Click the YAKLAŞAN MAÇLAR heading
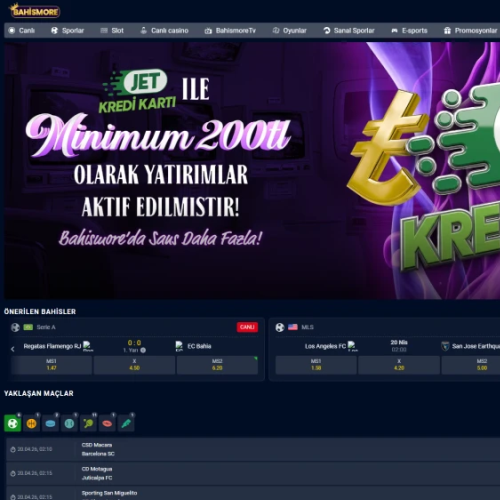This screenshot has width=500, height=500. click(x=39, y=394)
